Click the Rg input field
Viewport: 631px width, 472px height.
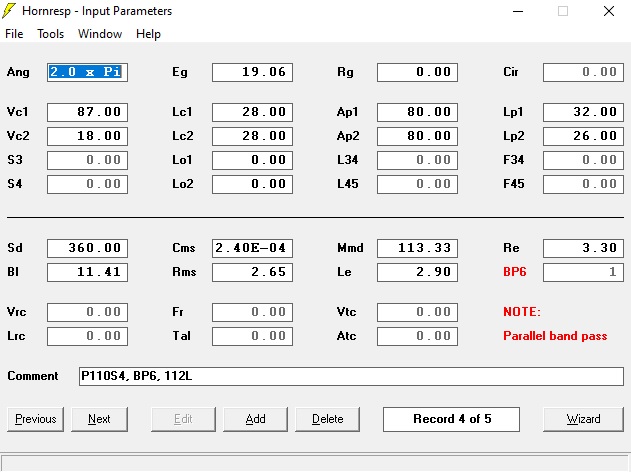coord(417,72)
